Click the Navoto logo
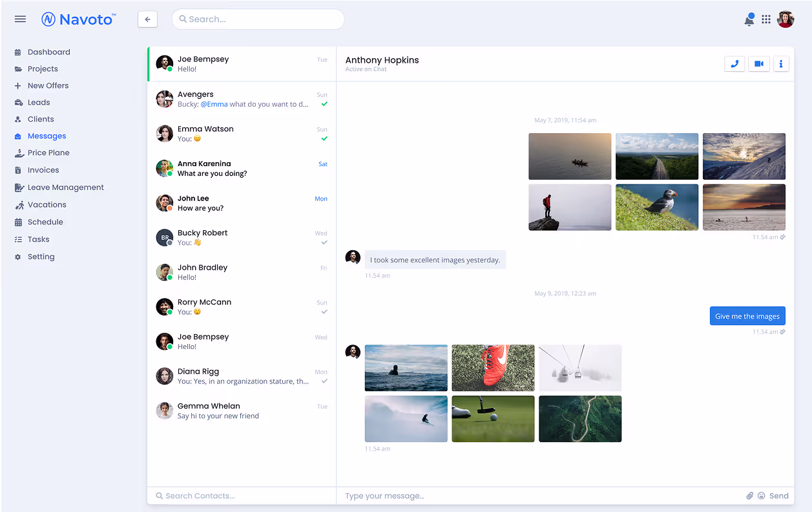The image size is (812, 512). pyautogui.click(x=78, y=19)
